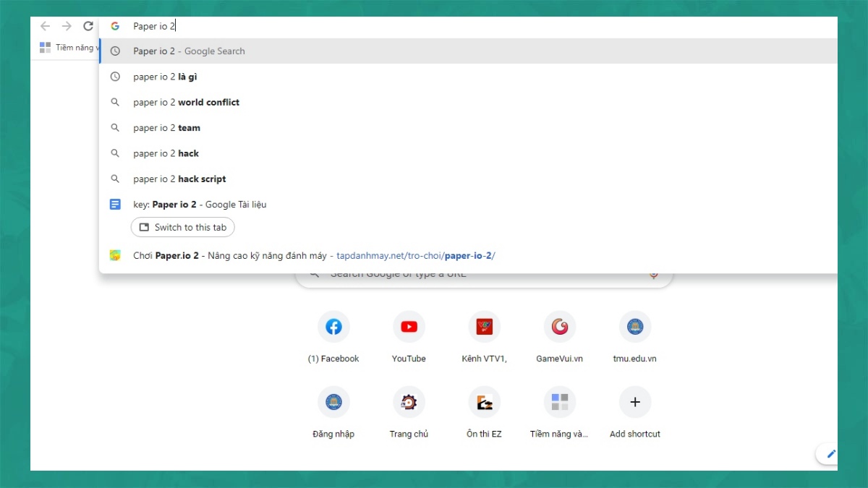This screenshot has width=868, height=488.
Task: Open the Ôn thi EZ shortcut
Action: click(484, 403)
